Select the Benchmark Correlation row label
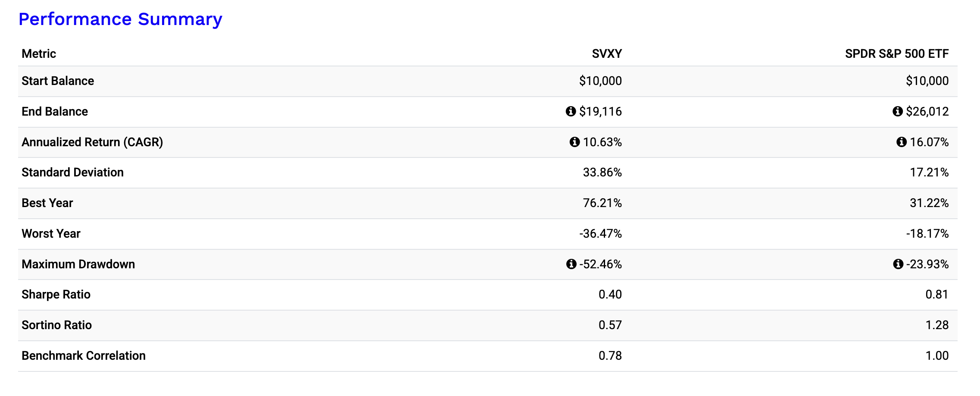The height and width of the screenshot is (396, 980). (84, 355)
